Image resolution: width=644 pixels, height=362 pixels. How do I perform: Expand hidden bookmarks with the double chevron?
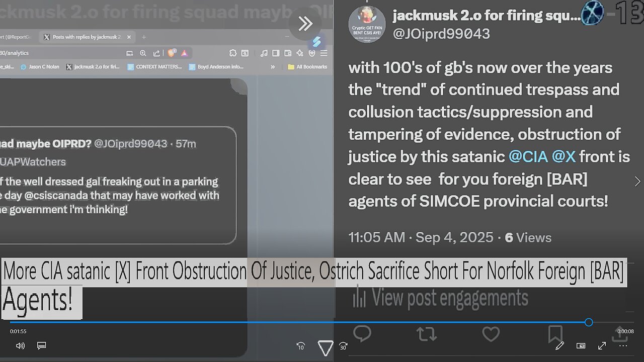[x=273, y=66]
